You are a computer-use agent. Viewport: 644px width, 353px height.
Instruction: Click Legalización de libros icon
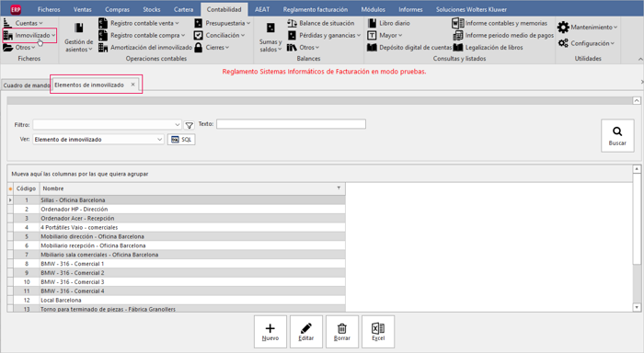(458, 48)
